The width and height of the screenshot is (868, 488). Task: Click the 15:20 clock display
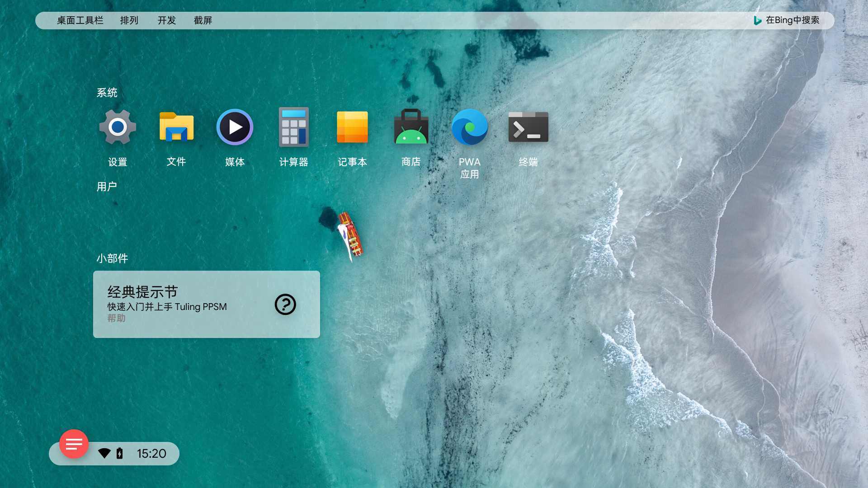point(151,454)
